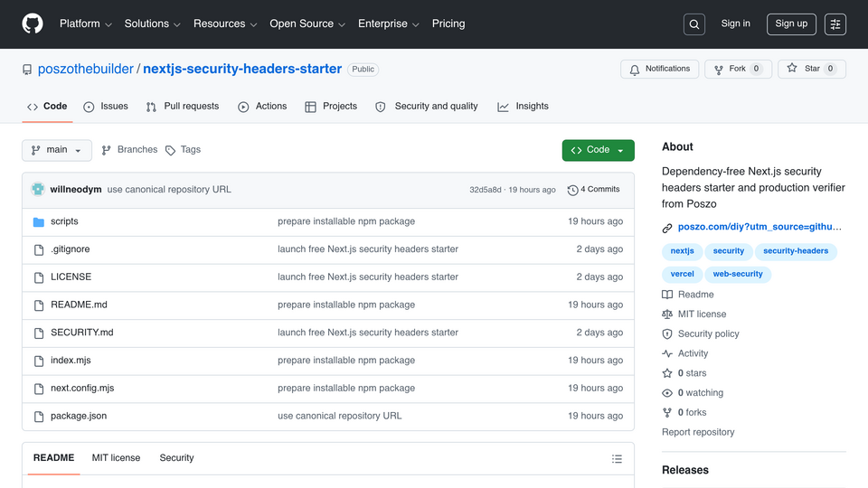
Task: Click the willneodym avatar
Action: click(x=38, y=189)
